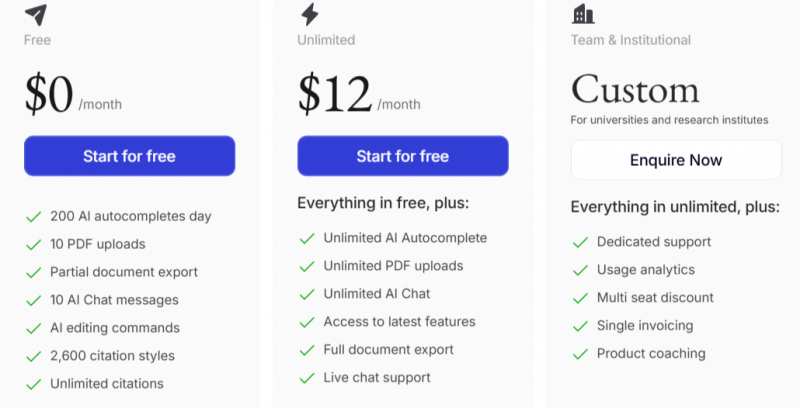Viewport: 800px width, 408px height.
Task: Click the checkmark beside Product coaching
Action: [x=581, y=354]
